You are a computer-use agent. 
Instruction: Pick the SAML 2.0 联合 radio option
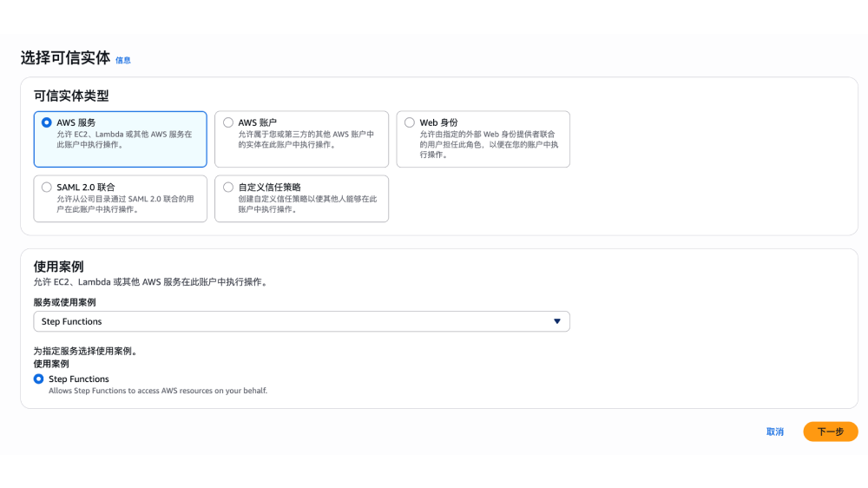(47, 187)
